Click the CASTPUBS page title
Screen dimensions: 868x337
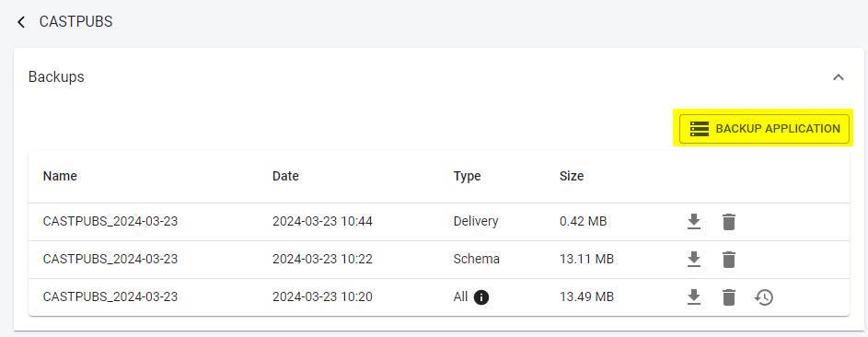[75, 21]
